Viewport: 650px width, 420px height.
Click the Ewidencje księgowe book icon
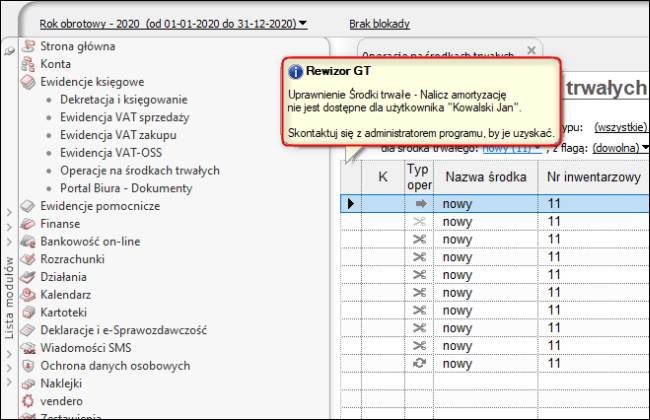point(28,82)
